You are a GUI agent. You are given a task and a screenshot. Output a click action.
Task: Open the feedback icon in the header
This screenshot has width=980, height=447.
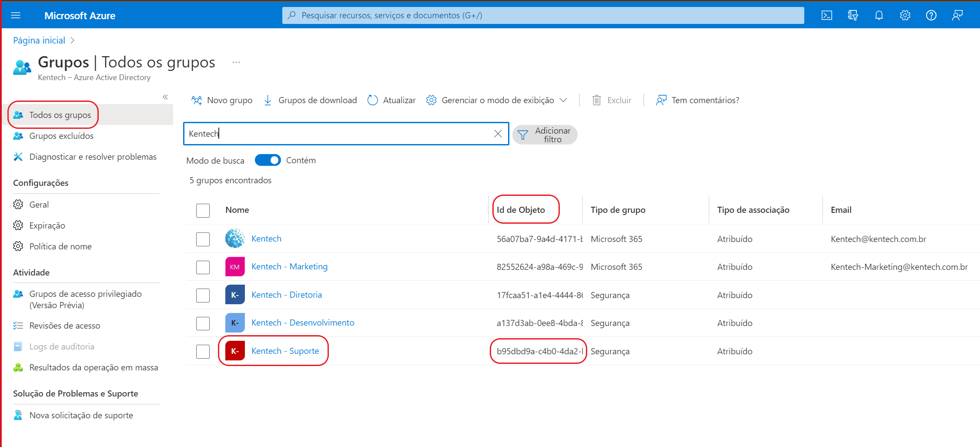click(957, 16)
